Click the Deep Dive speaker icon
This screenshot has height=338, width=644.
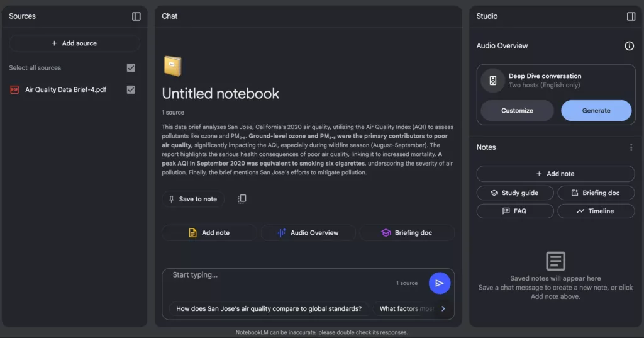coord(493,81)
